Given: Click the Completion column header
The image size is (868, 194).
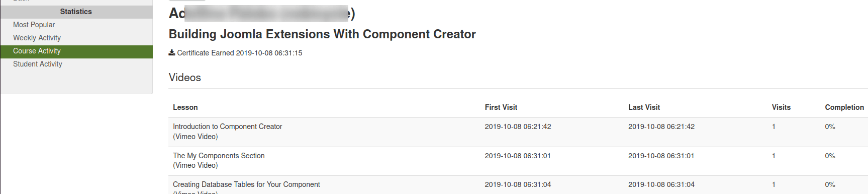Looking at the screenshot, I should pos(844,107).
